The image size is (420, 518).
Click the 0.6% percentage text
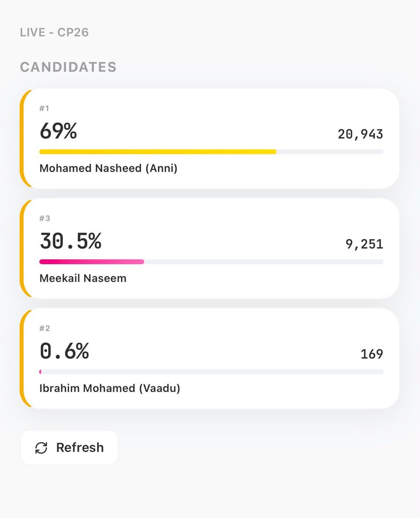click(x=64, y=351)
